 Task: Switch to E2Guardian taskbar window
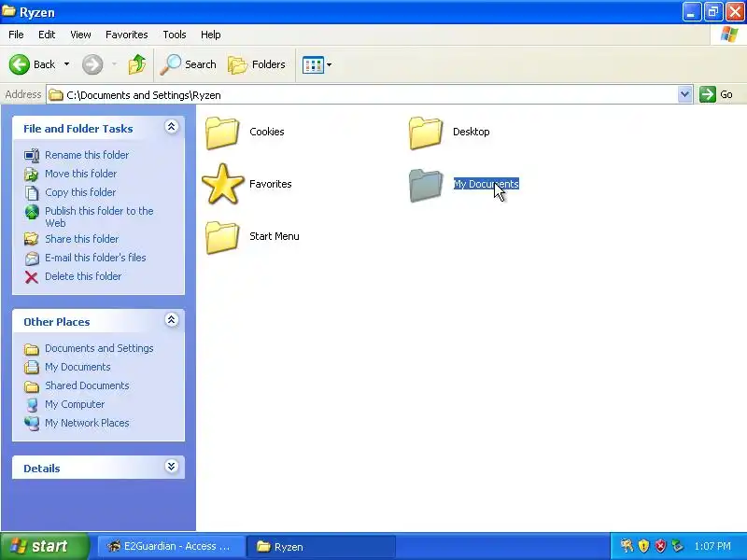(172, 546)
